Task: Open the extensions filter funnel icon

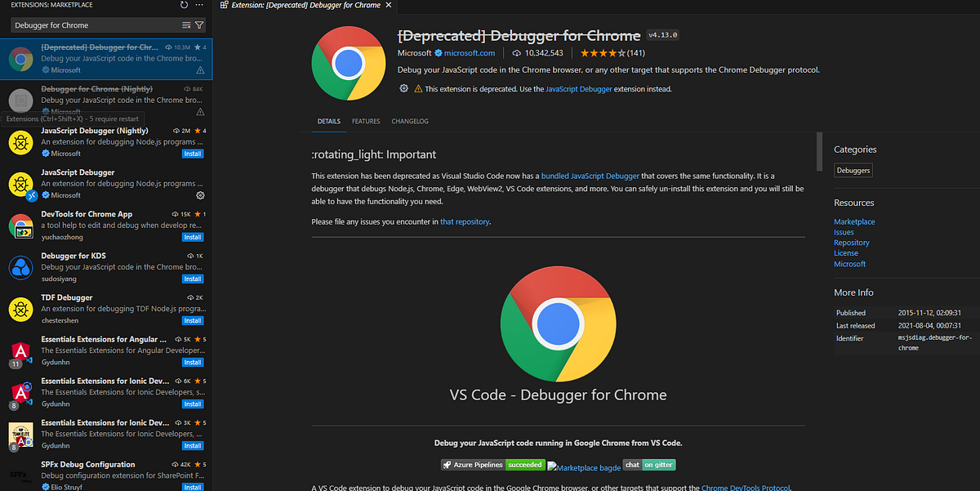Action: 199,25
